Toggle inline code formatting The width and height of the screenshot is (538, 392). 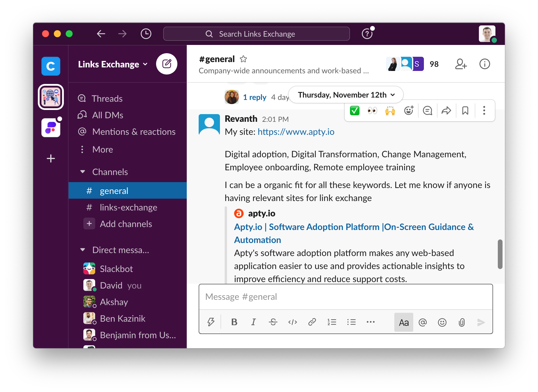tap(293, 322)
